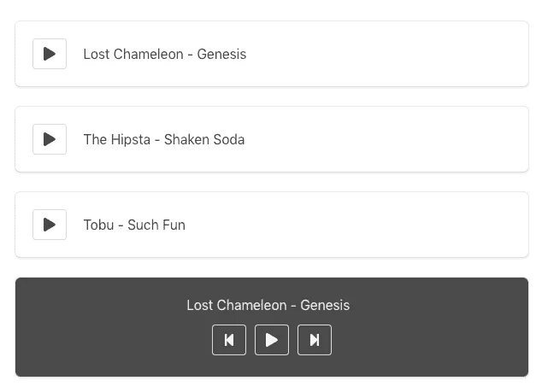Click the gap between second and third track cards

click(271, 182)
